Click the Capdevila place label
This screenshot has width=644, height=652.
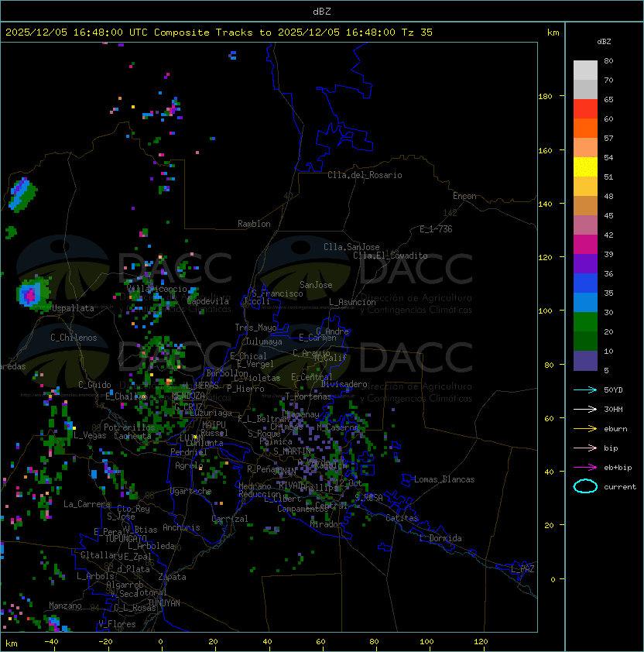pyautogui.click(x=208, y=301)
